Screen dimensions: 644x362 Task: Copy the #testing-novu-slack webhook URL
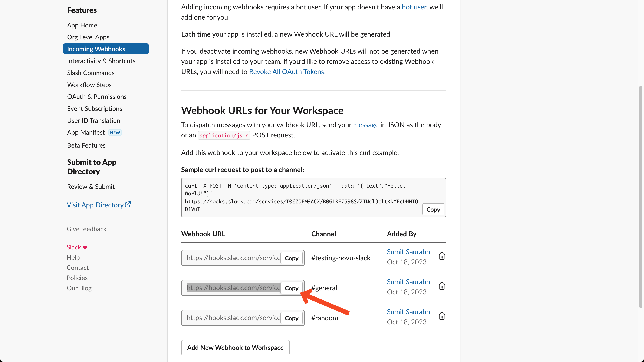[x=291, y=258]
